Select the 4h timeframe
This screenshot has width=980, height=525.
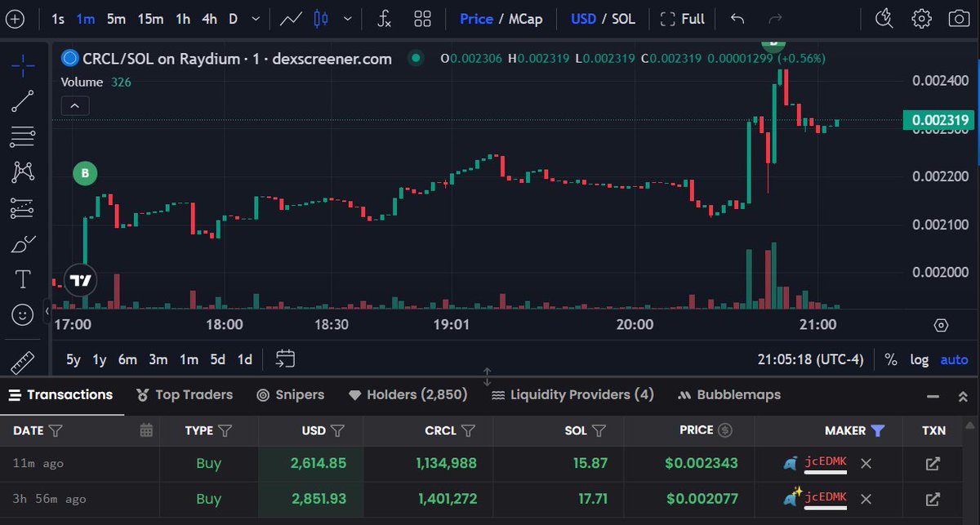[x=209, y=19]
